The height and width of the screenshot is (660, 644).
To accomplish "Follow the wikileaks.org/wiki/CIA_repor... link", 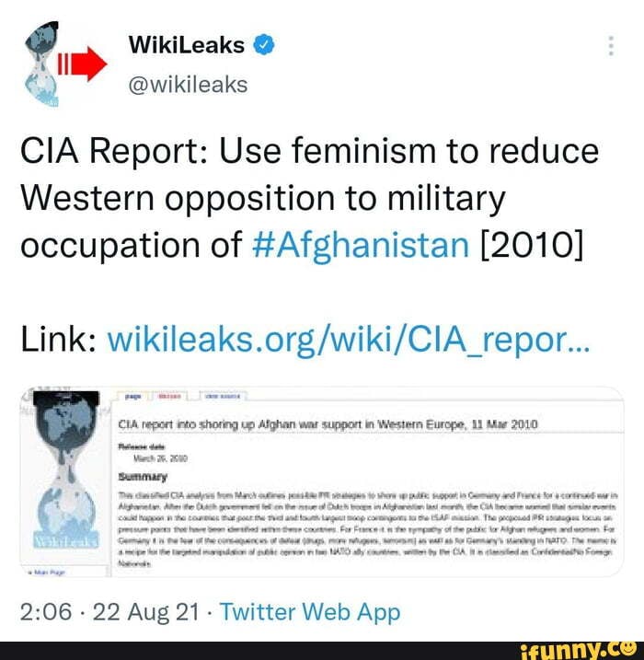I will (x=349, y=340).
